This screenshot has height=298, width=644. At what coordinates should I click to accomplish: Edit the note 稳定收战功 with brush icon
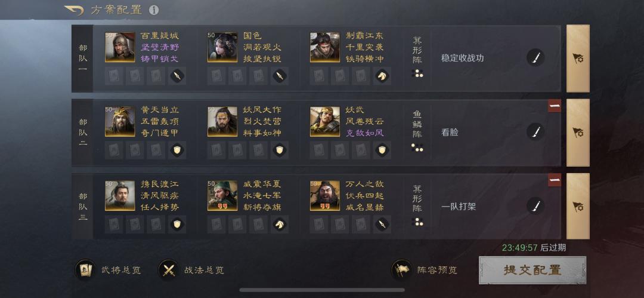[535, 58]
